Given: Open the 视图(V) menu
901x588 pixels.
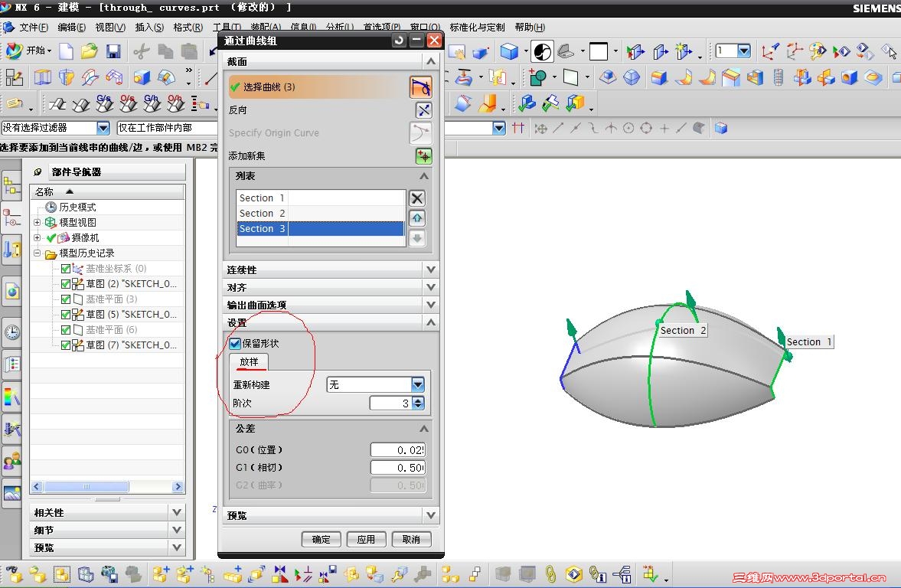Looking at the screenshot, I should coord(109,27).
